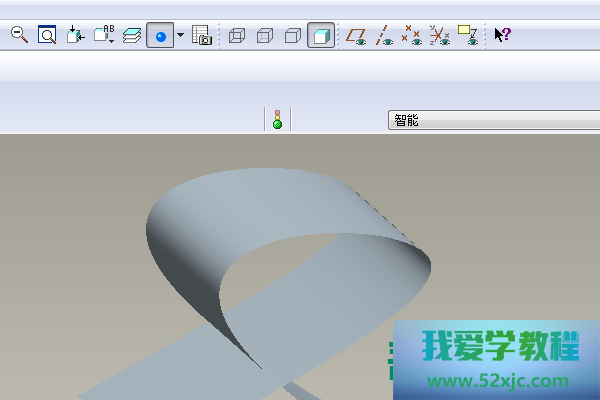Click the view manager icon
Image resolution: width=600 pixels, height=400 pixels.
201,36
